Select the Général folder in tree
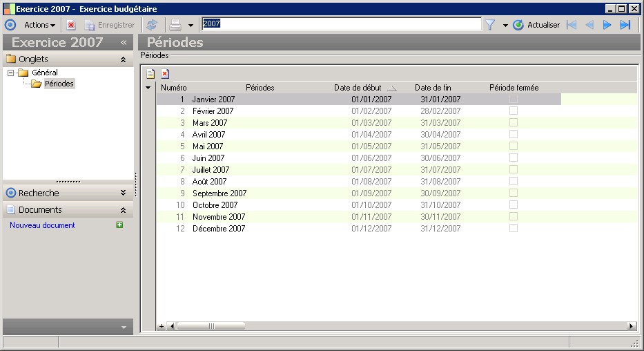 pos(39,73)
